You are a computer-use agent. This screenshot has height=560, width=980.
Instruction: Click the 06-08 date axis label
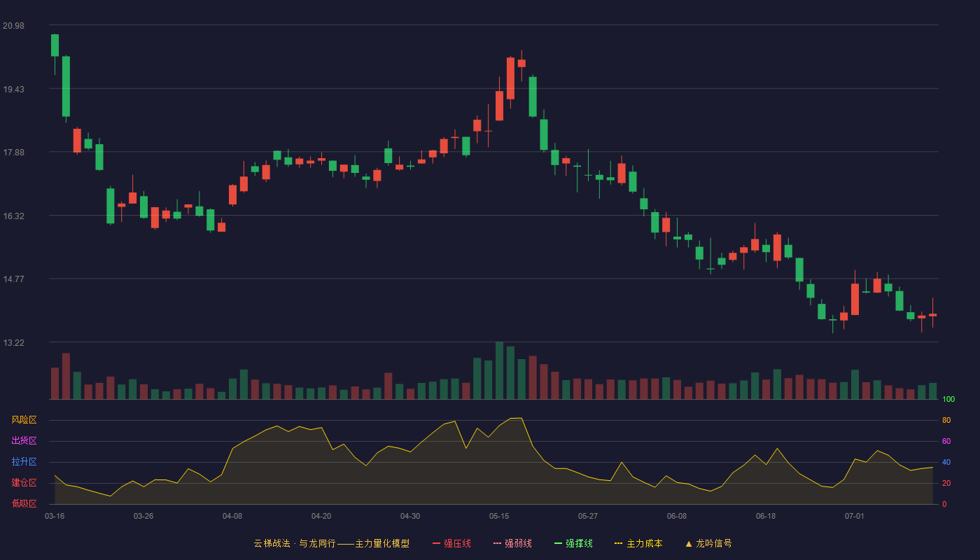(677, 516)
